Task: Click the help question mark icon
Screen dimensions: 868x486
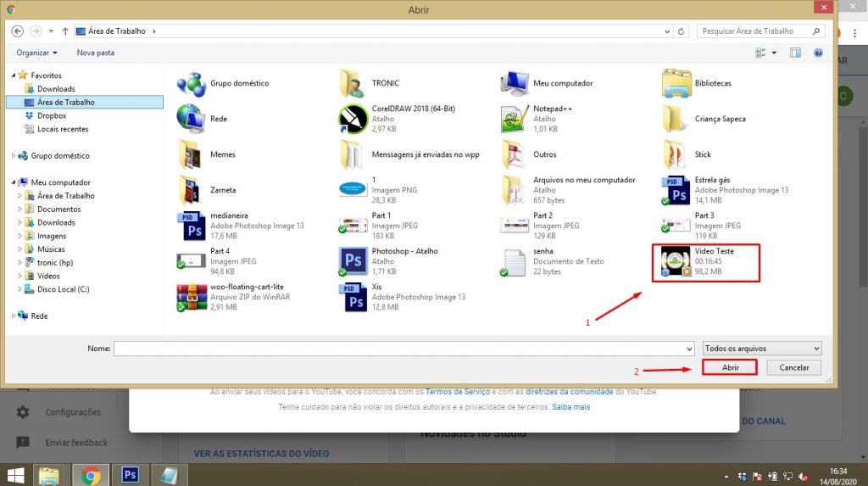Action: click(x=818, y=53)
